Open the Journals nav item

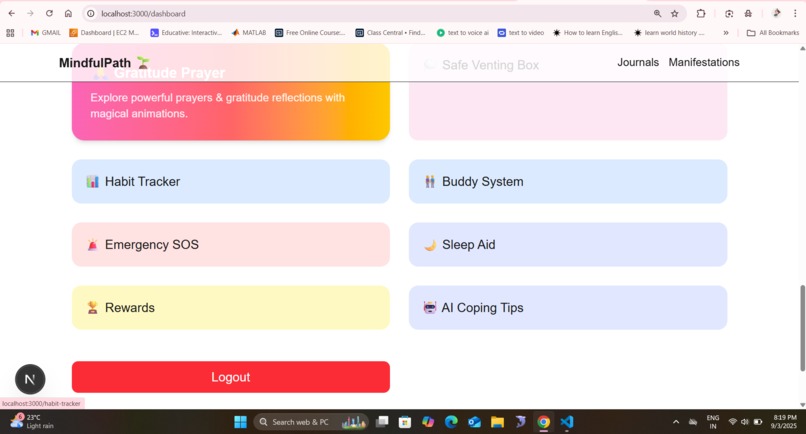pos(638,62)
